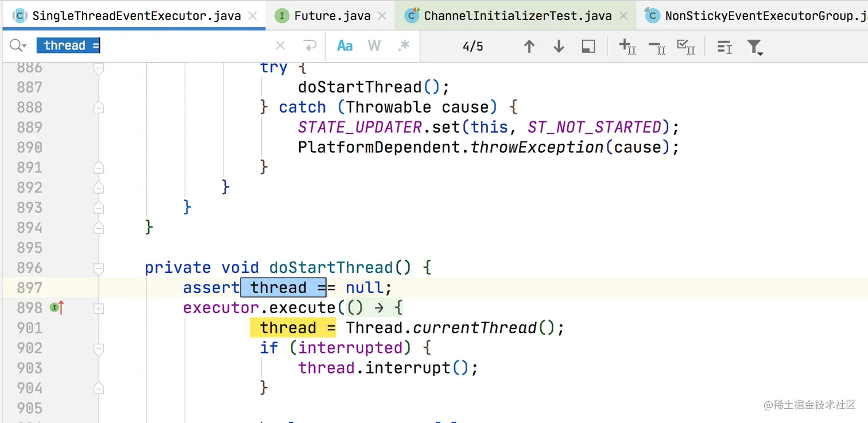The image size is (868, 423).
Task: Expand folded lambda at line 898
Action: point(99,309)
